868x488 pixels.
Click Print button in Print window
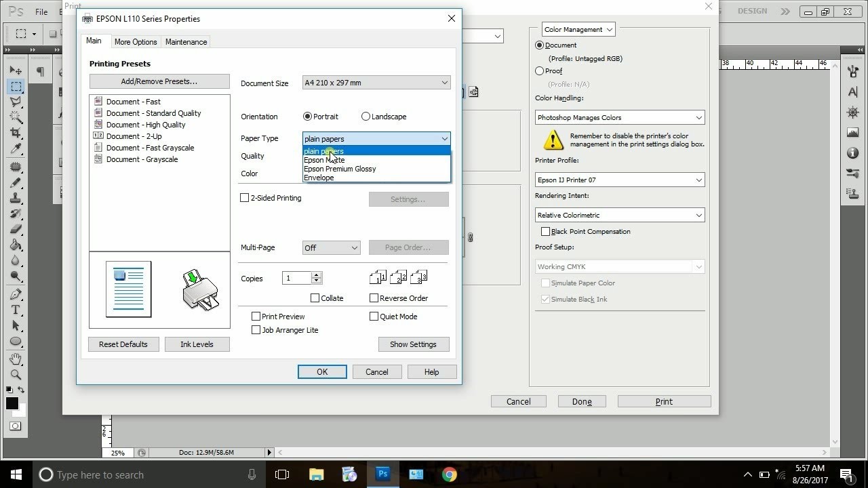[x=664, y=401]
